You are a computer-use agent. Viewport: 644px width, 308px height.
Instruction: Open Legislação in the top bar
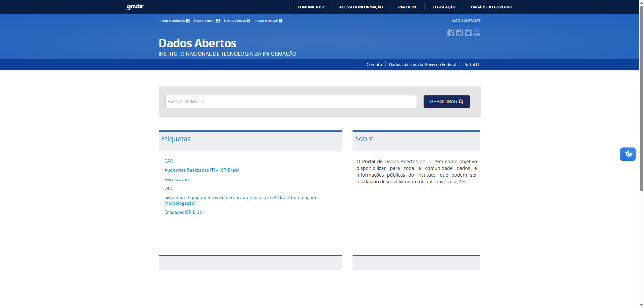(x=444, y=7)
